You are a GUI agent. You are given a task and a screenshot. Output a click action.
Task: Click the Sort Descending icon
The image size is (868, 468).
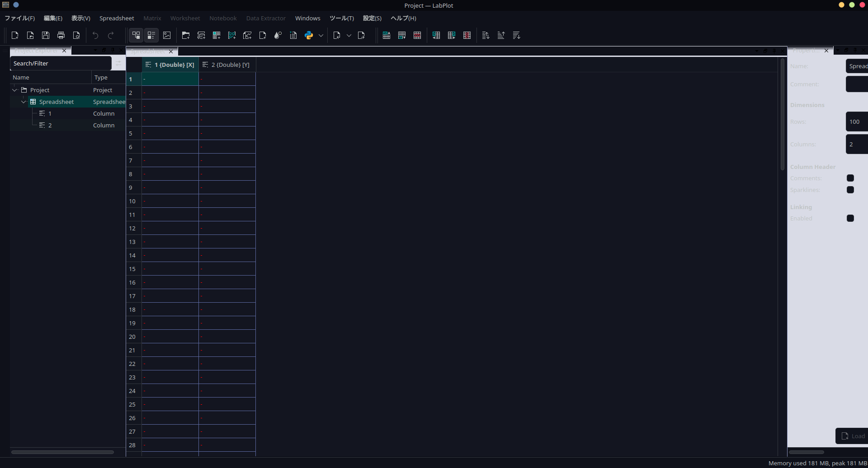coord(517,35)
